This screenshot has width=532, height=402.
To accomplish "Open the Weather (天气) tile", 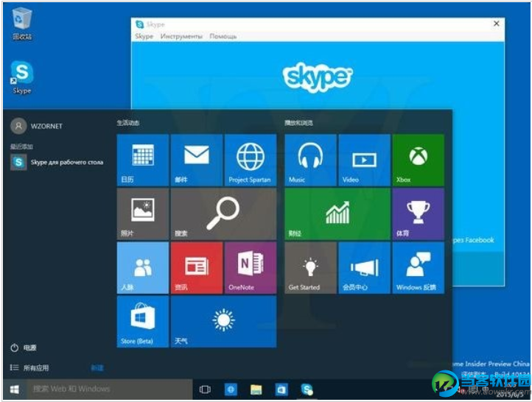I will pyautogui.click(x=223, y=322).
